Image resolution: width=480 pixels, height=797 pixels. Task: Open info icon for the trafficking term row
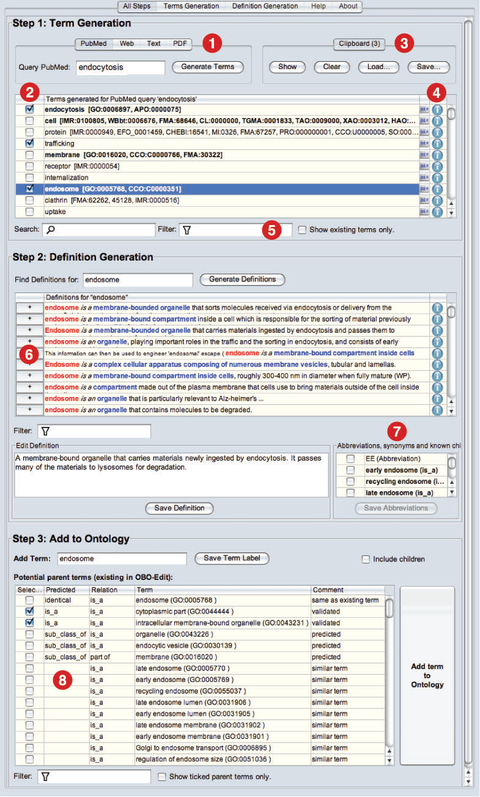pos(437,144)
